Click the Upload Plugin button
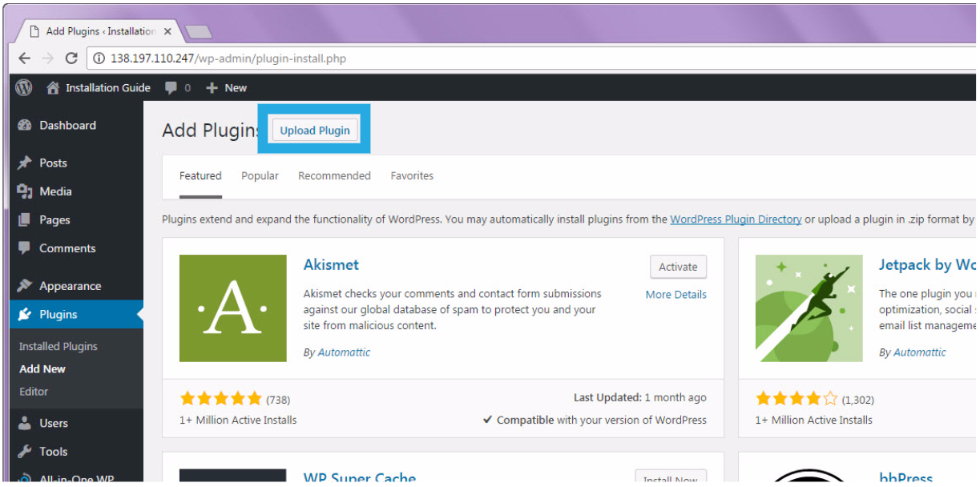Viewport: 980px width, 487px height. point(315,131)
